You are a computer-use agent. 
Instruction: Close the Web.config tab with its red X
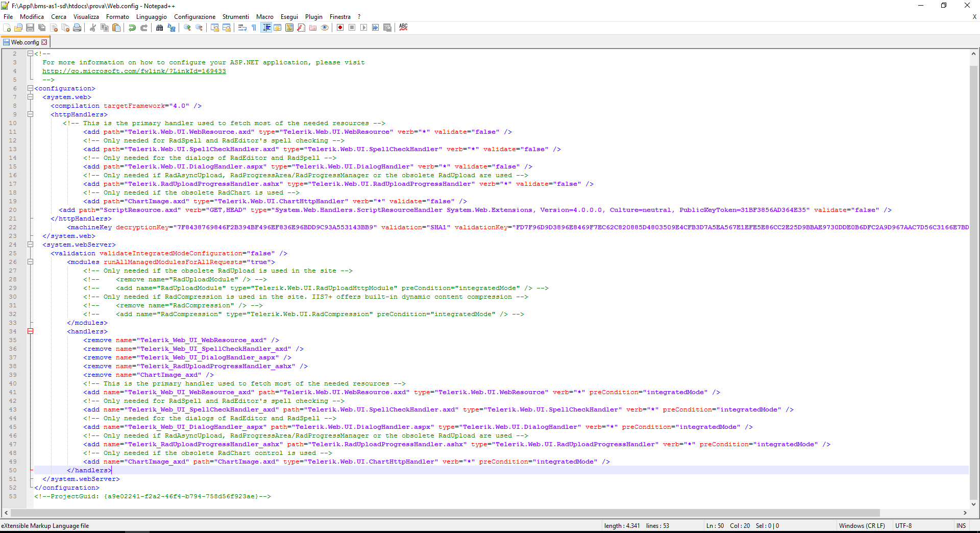point(44,42)
